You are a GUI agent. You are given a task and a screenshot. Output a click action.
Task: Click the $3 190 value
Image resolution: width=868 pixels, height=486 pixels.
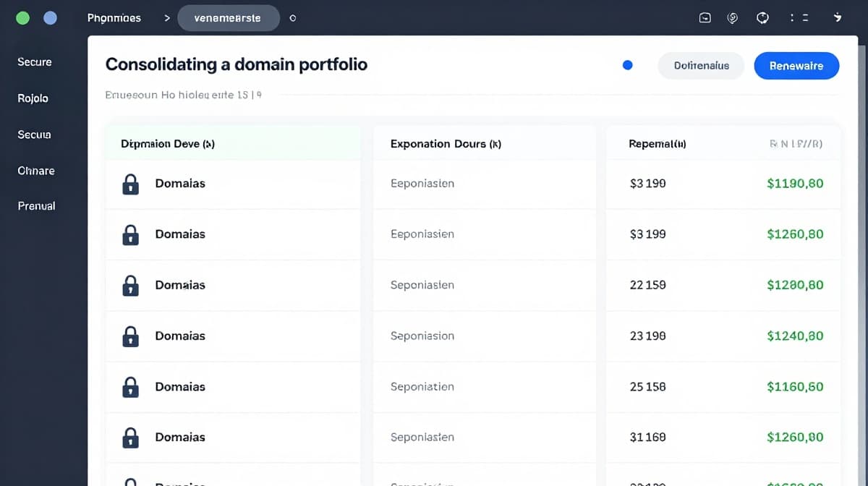pyautogui.click(x=648, y=184)
